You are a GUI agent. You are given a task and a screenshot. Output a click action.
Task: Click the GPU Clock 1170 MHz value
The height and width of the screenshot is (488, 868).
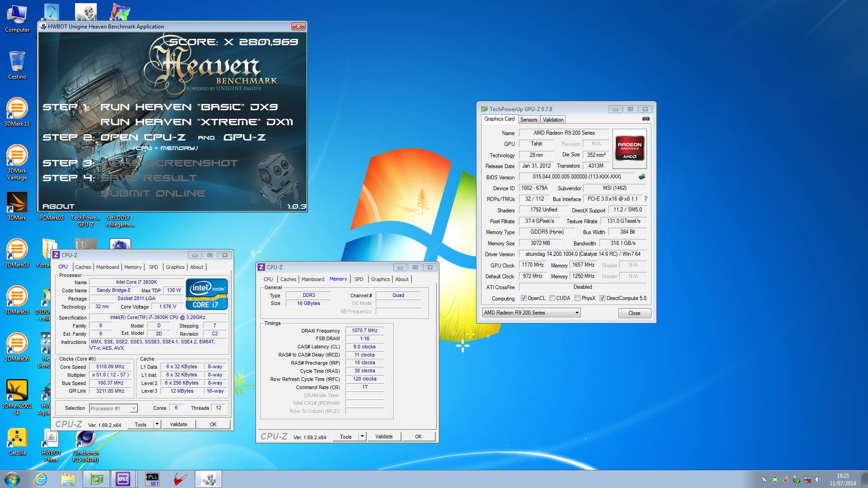click(533, 265)
